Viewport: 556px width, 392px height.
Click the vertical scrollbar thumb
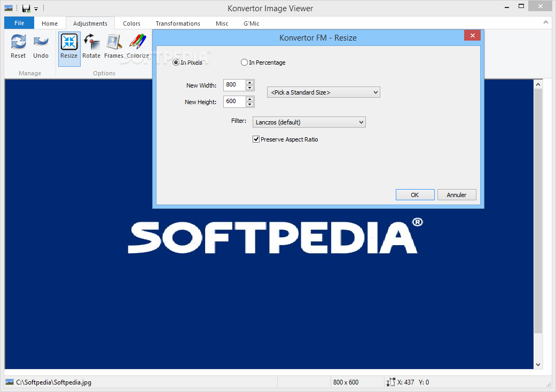coord(538,211)
